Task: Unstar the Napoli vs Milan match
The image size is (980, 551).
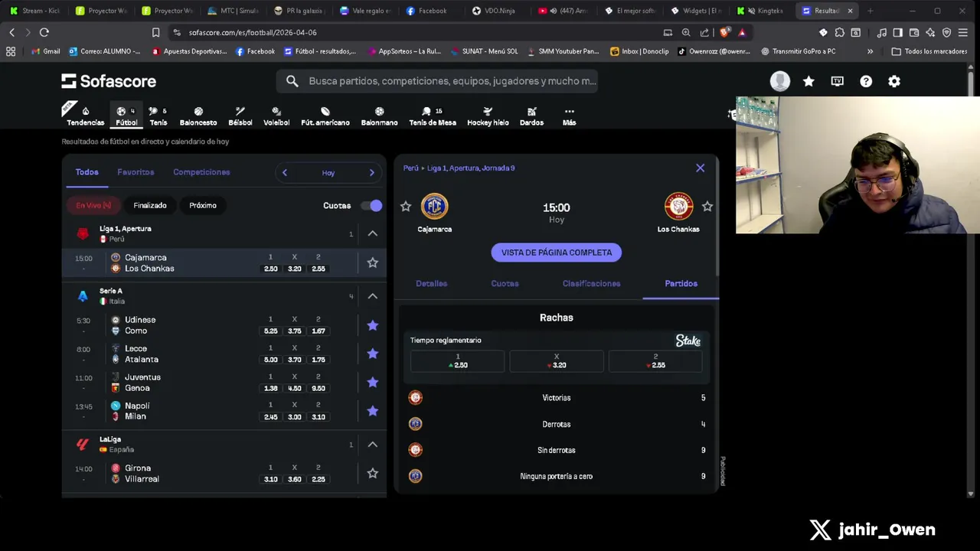Action: click(x=372, y=411)
